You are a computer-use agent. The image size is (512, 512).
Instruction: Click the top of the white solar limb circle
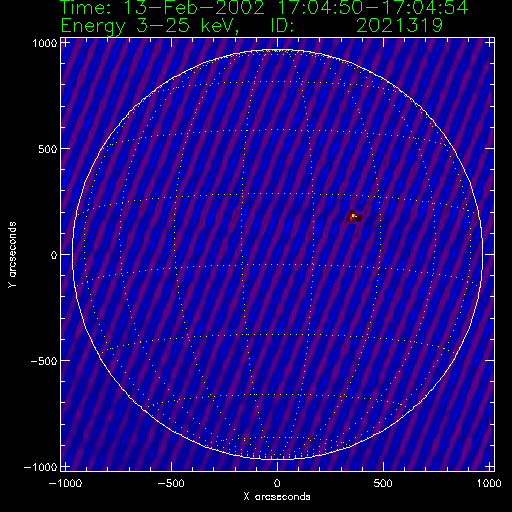277,50
